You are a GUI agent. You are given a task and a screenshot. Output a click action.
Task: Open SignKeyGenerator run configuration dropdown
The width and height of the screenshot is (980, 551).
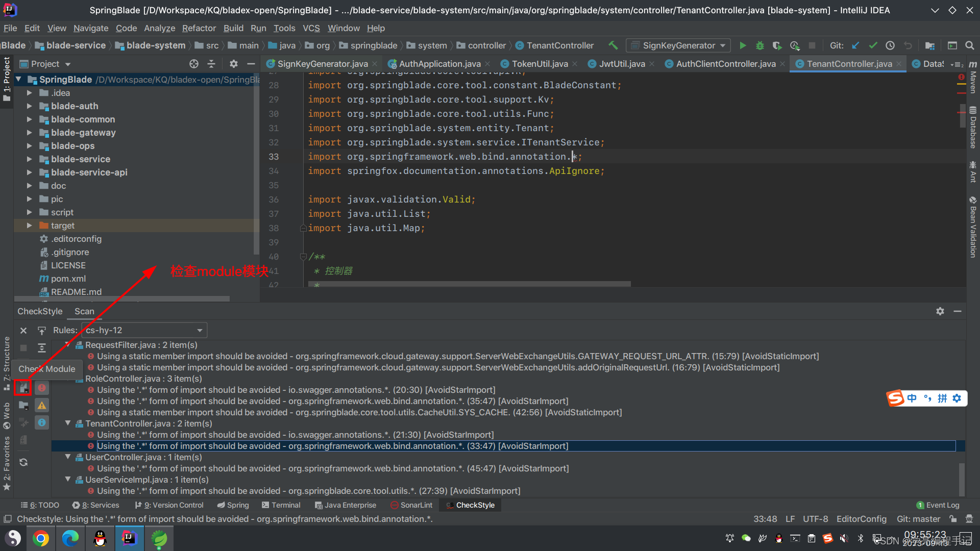click(x=678, y=45)
